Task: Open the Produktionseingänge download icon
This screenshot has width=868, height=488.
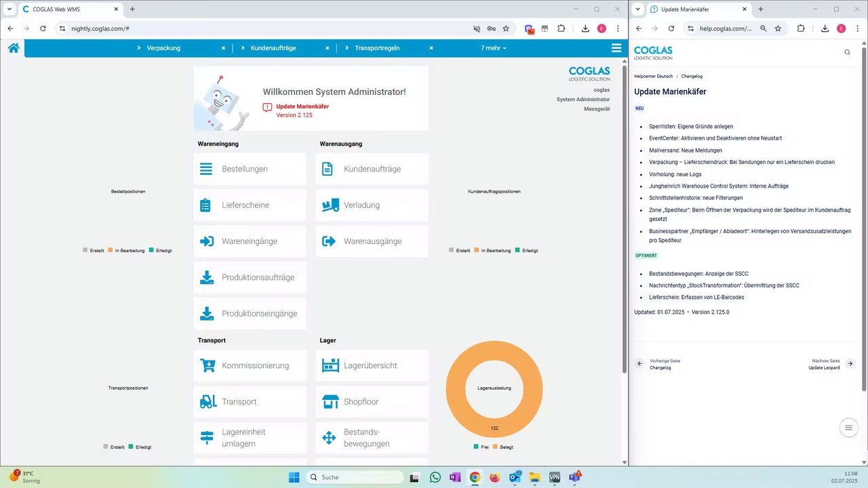Action: click(207, 314)
